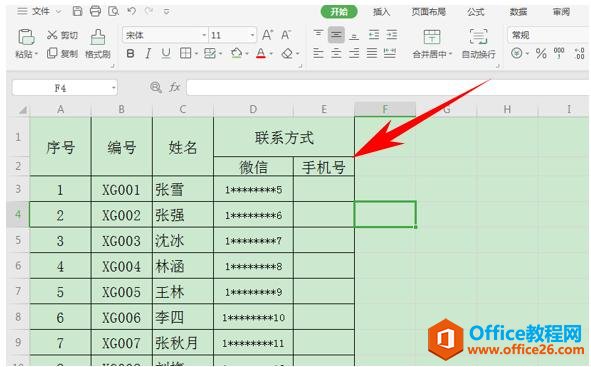The height and width of the screenshot is (367, 591).
Task: Click the Save icon in quick toolbar
Action: (x=77, y=11)
